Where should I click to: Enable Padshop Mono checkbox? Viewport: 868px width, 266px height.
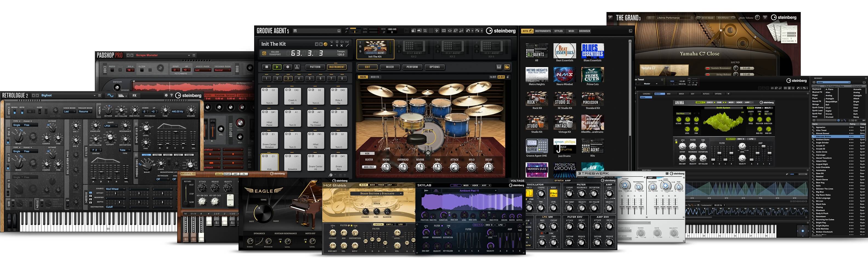pos(112,70)
